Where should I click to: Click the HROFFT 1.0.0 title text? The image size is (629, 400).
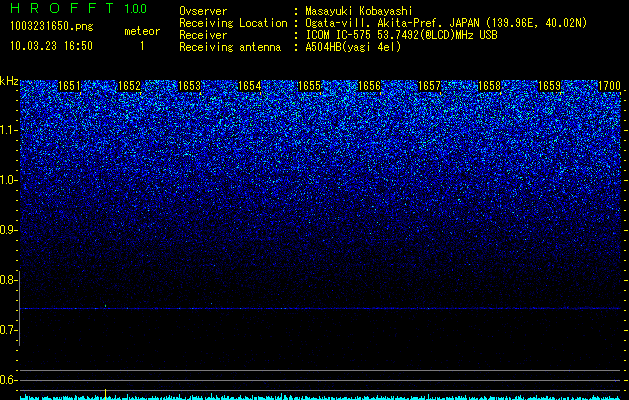click(78, 8)
